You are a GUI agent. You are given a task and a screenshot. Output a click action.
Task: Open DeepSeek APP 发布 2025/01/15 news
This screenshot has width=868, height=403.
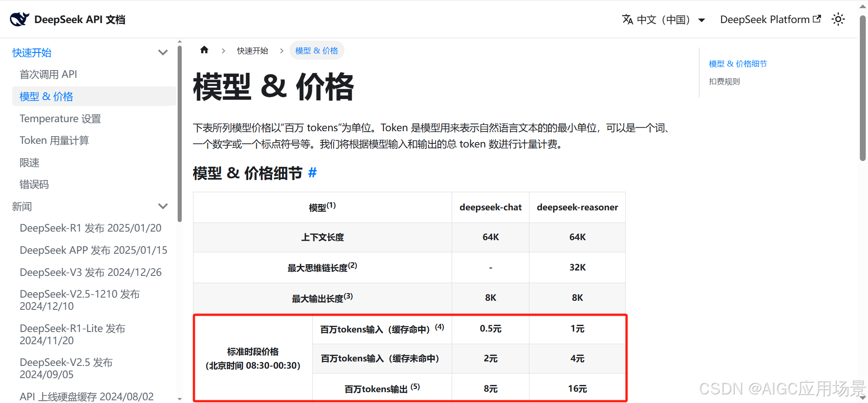click(x=94, y=250)
